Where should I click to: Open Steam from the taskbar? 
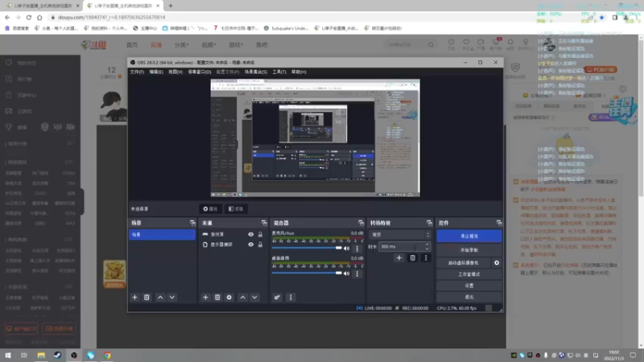57,355
